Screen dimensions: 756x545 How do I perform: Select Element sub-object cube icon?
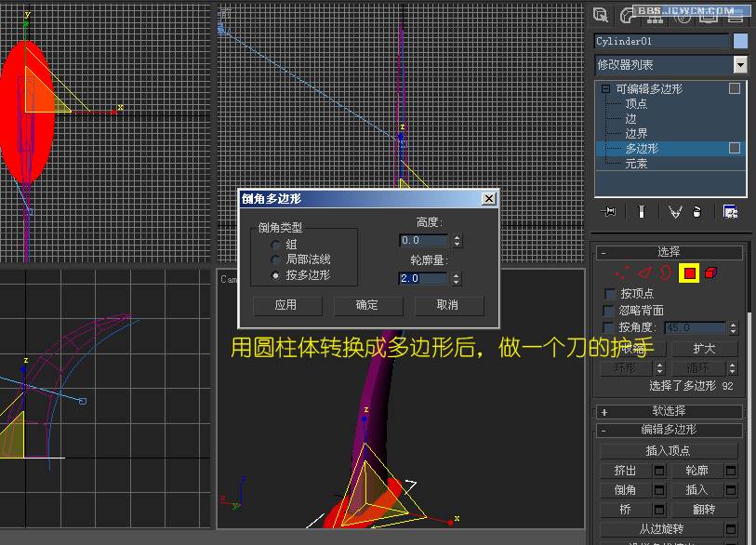pos(710,273)
